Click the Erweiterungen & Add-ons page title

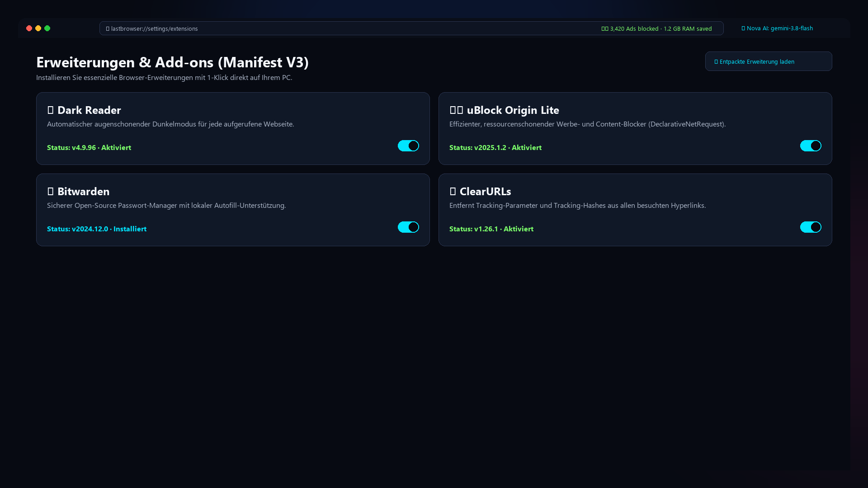[x=172, y=62]
